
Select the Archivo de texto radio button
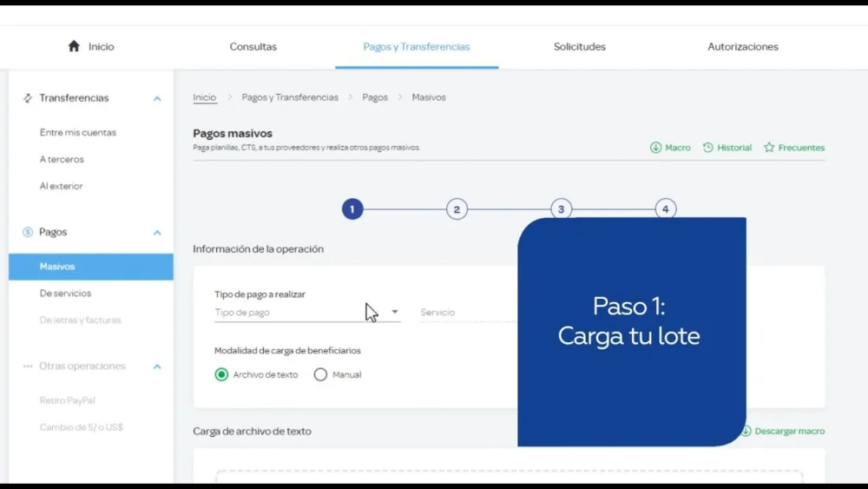(221, 374)
